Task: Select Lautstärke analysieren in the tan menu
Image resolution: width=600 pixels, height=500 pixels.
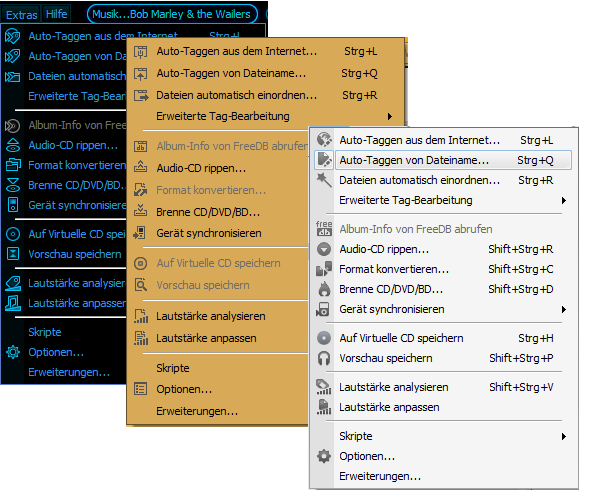Action: [x=210, y=316]
